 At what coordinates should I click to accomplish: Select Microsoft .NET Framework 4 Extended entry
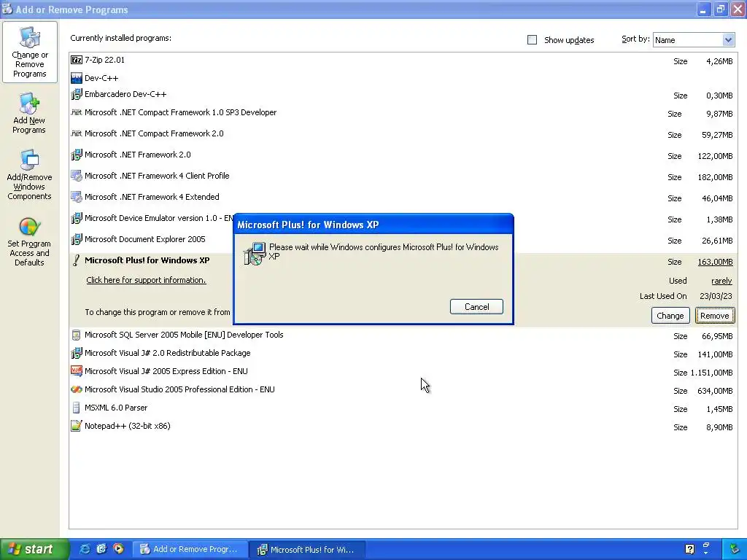pyautogui.click(x=403, y=197)
